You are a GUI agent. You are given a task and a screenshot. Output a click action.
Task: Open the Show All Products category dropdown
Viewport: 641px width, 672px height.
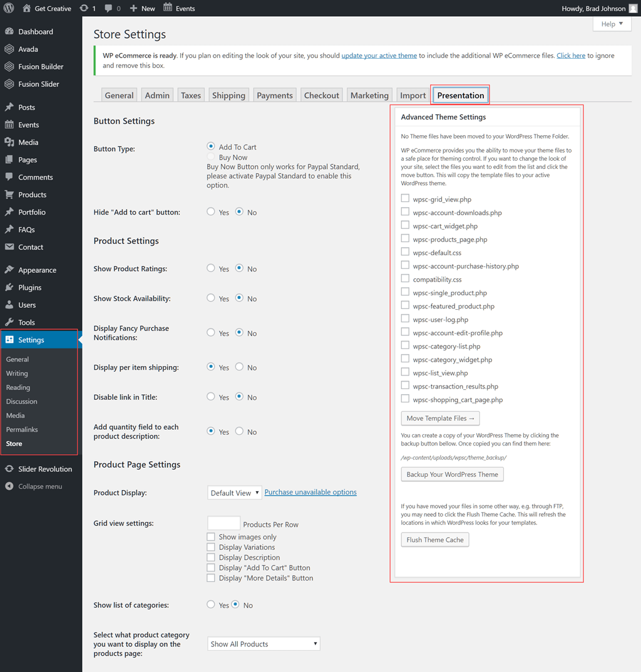point(264,644)
